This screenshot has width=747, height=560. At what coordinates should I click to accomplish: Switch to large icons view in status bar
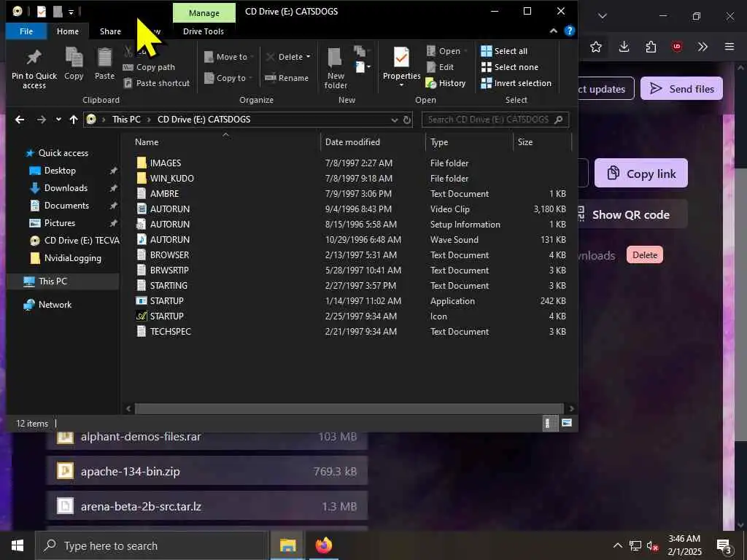566,424
